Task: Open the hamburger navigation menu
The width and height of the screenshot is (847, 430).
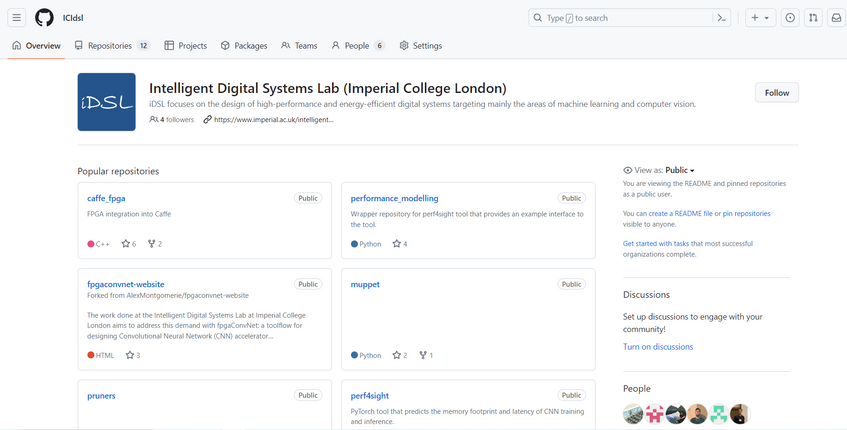Action: (17, 18)
